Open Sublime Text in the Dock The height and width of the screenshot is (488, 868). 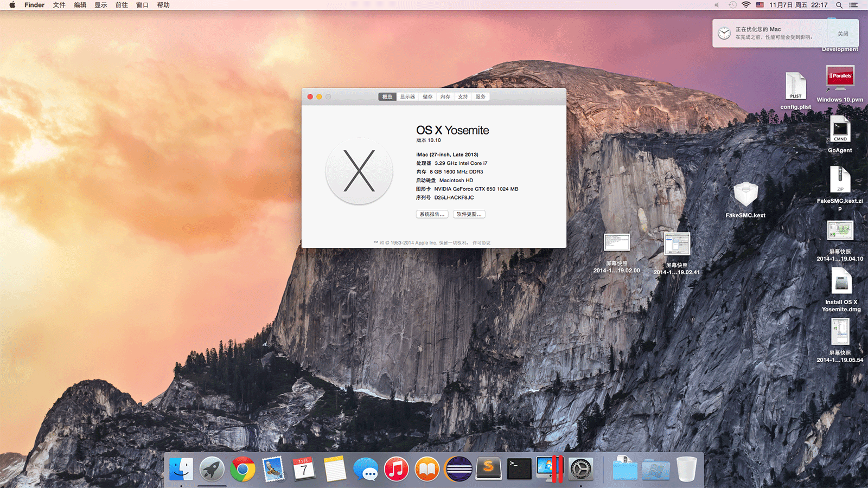489,468
